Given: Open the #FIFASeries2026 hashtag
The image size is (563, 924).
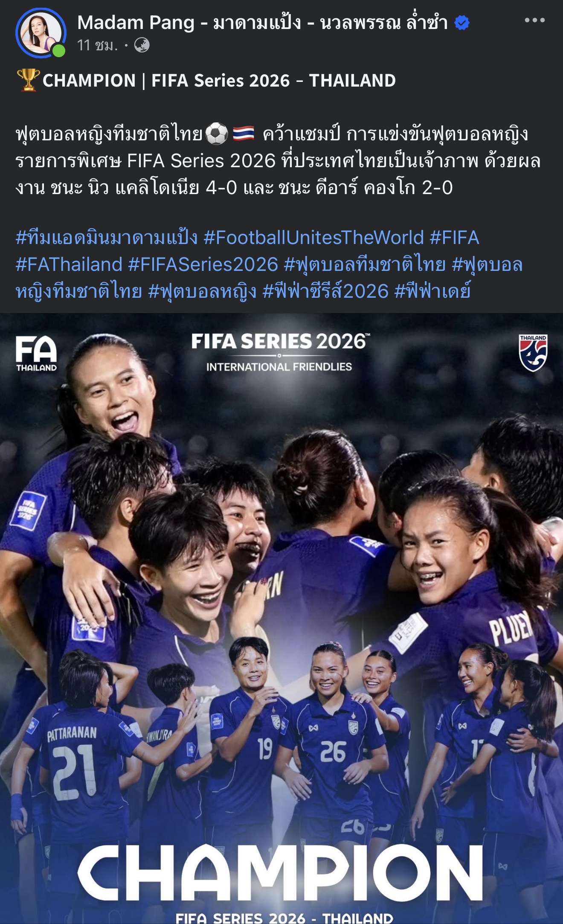Looking at the screenshot, I should [x=203, y=264].
